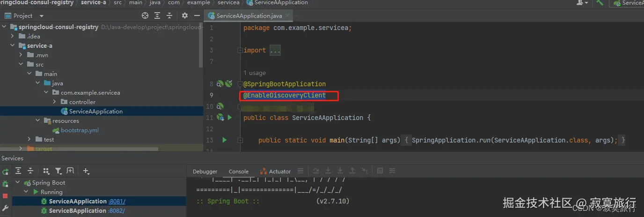Click 'example' in breadcrumb path
Viewport: 644px width, 217px height.
[x=199, y=3]
